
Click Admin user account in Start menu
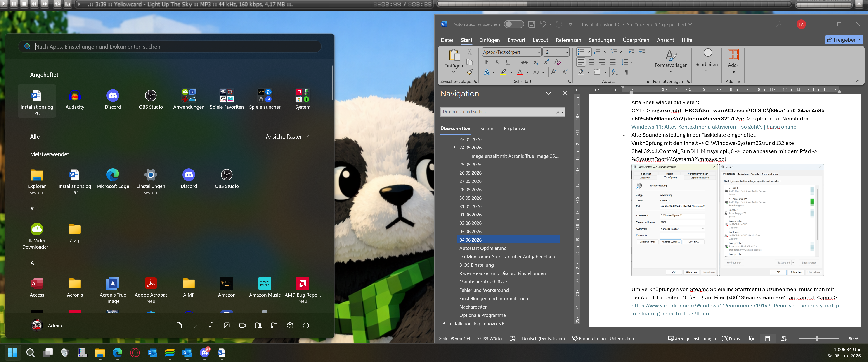[47, 325]
